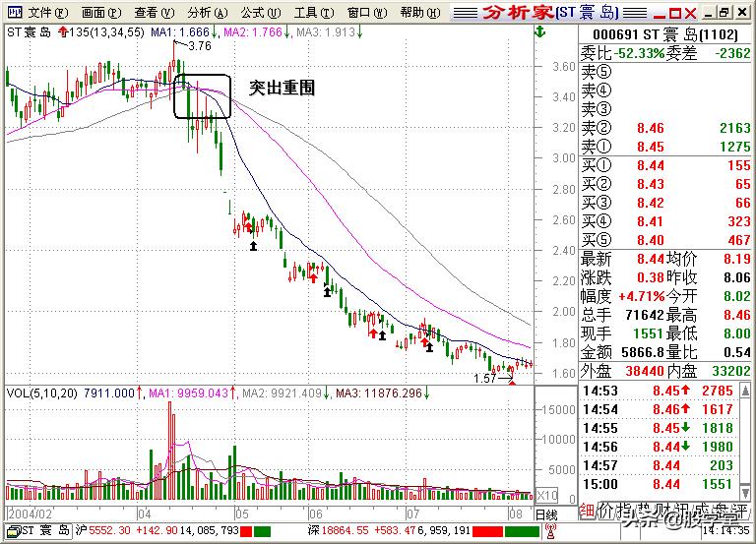Click the 买④ price 8.41 row
Screen dimensions: 756x544
point(665,221)
